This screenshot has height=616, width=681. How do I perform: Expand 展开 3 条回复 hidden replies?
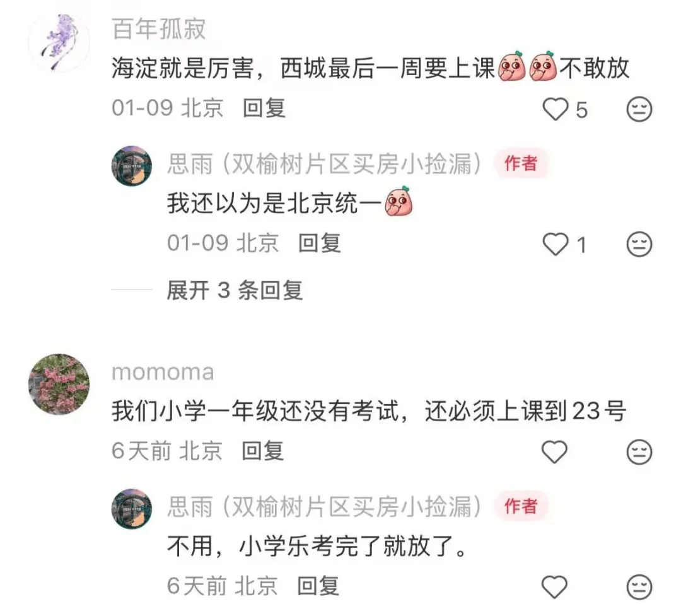(235, 290)
